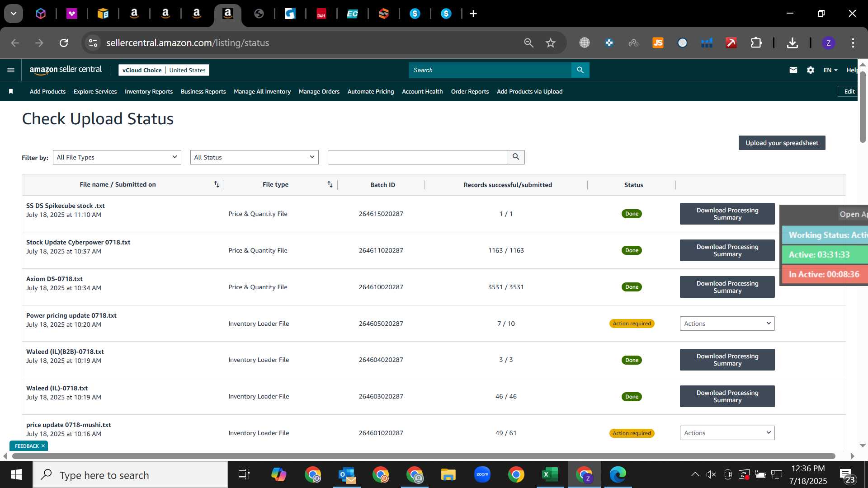Screen dimensions: 868x488
Task: Open the settings gear icon
Action: (x=810, y=70)
